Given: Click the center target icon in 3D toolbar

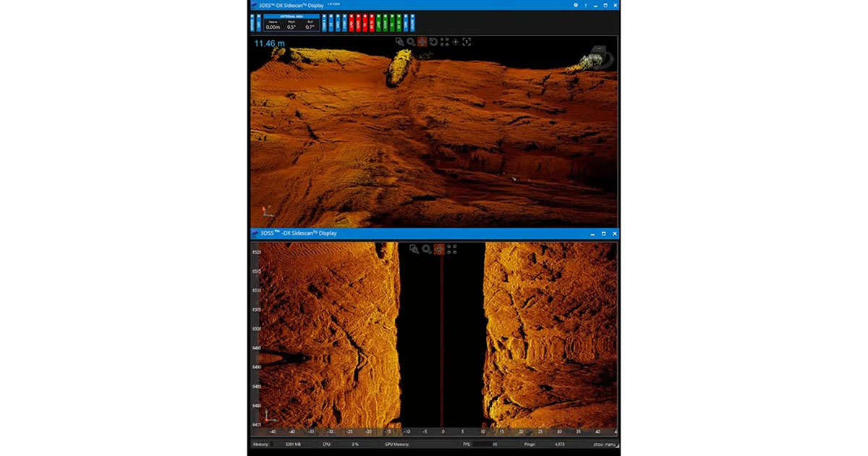Looking at the screenshot, I should pyautogui.click(x=456, y=42).
